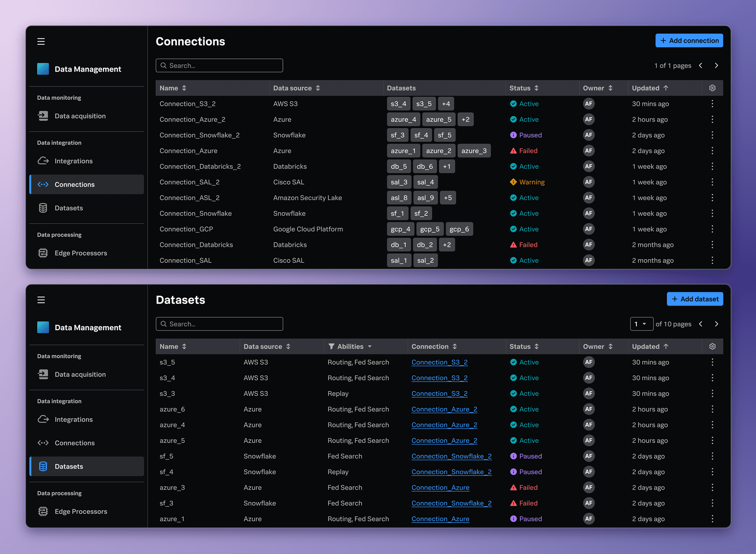Open Integrations in Datasets window sidebar
The width and height of the screenshot is (756, 554).
[86, 419]
